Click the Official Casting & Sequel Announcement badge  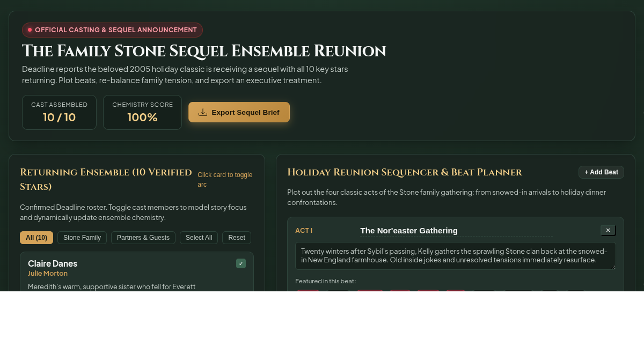[112, 30]
